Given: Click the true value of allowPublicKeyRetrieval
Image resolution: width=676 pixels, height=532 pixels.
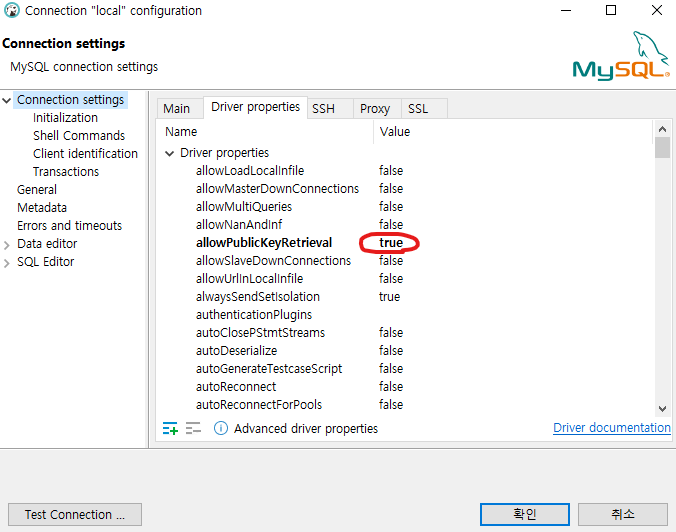Looking at the screenshot, I should coord(391,243).
